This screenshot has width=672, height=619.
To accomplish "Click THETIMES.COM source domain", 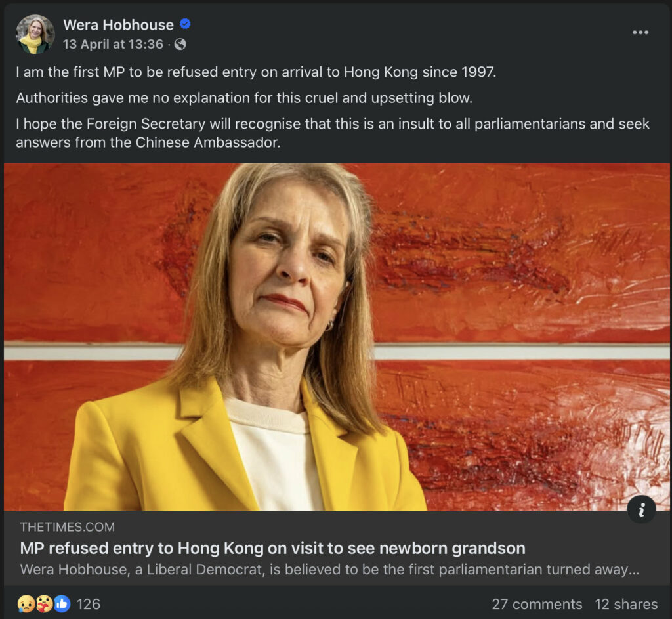I will (67, 527).
